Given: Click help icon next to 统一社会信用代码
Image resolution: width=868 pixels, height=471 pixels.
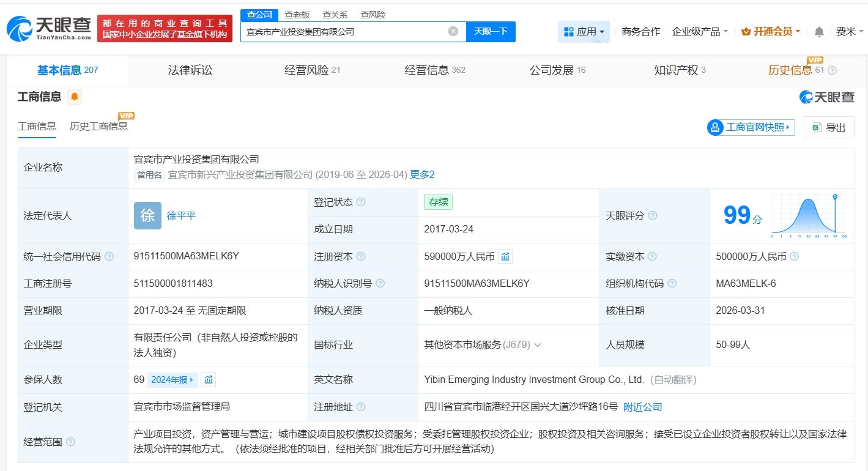Looking at the screenshot, I should pyautogui.click(x=109, y=257).
